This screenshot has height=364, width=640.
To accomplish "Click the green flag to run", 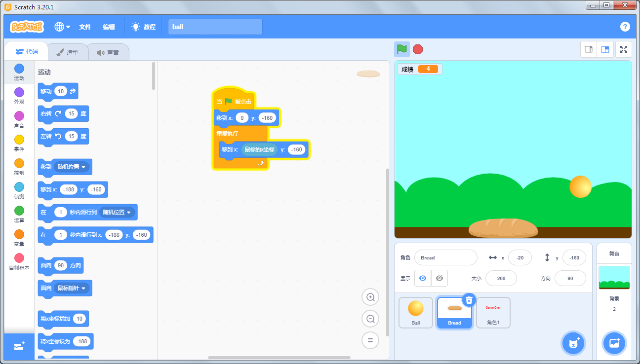I will 402,49.
